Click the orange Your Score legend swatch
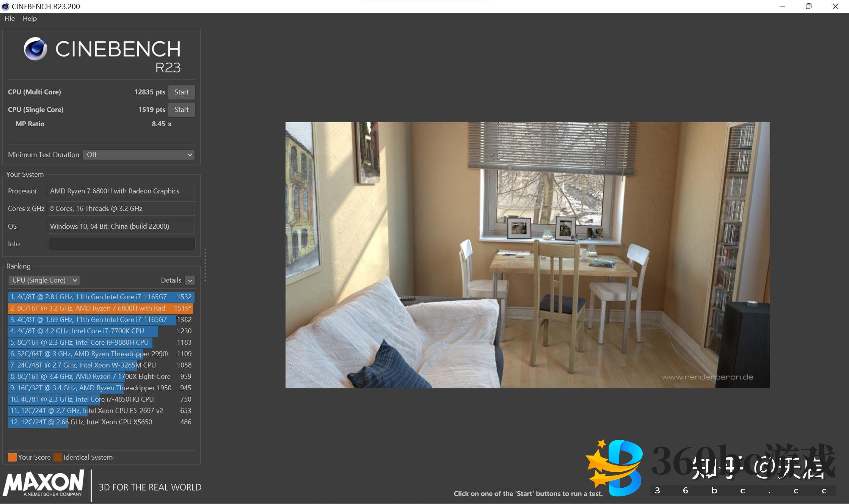 (x=12, y=457)
